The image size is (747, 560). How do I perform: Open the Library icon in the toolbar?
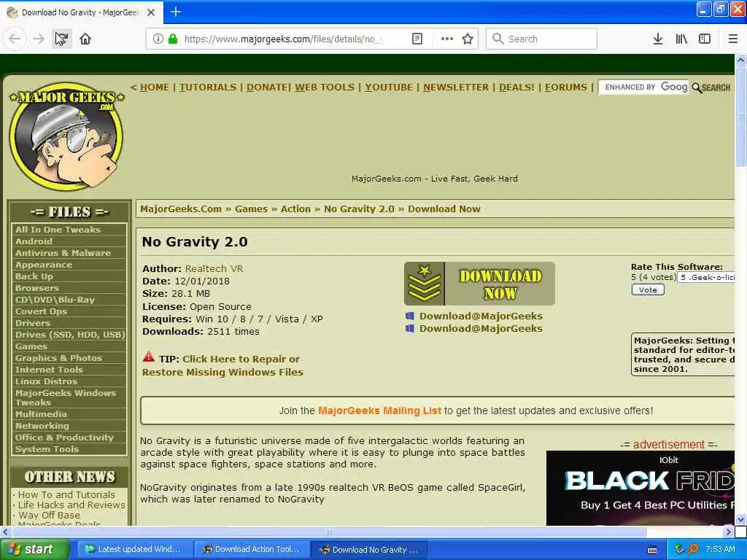click(681, 39)
